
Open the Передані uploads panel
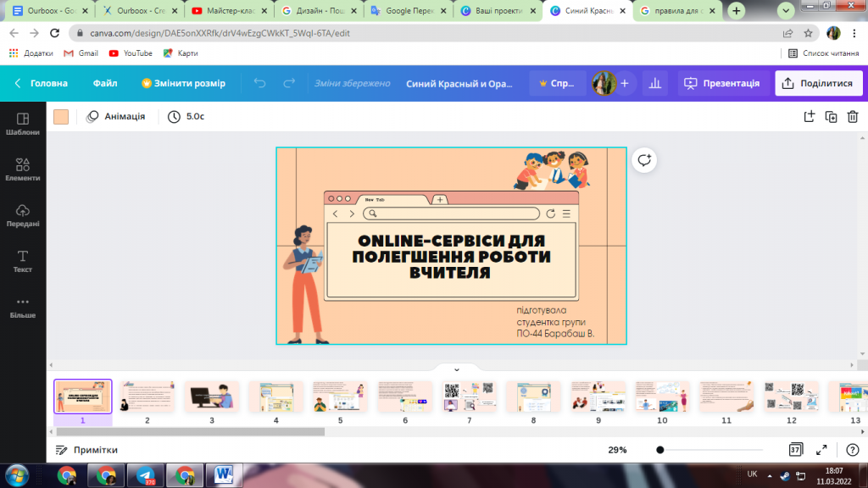(22, 215)
